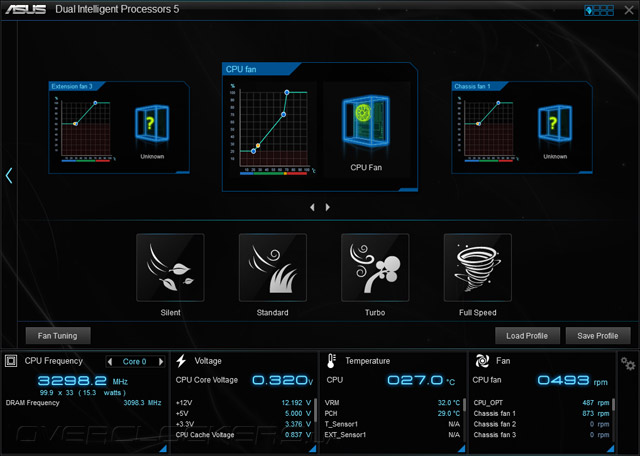The image size is (640, 456).
Task: Click the Temperature list scrollbar
Action: (x=464, y=404)
